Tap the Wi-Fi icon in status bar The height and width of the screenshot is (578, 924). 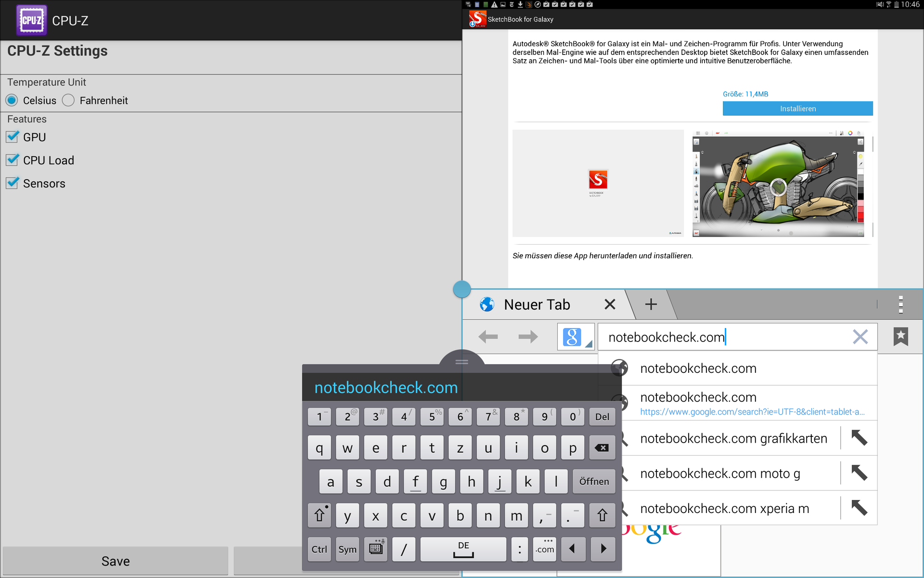[888, 4]
